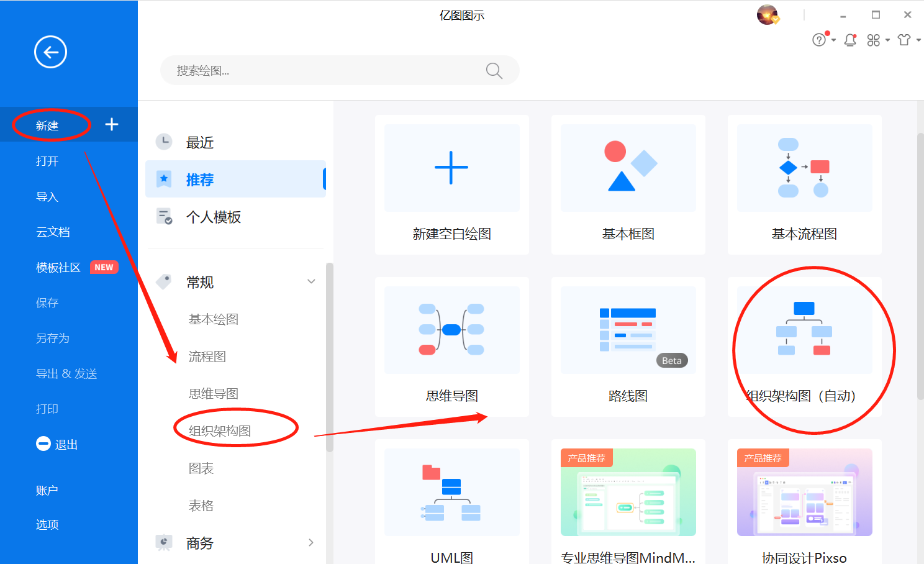Click the NEW badge on 模板社区
Image resolution: width=924 pixels, height=564 pixels.
[x=104, y=267]
